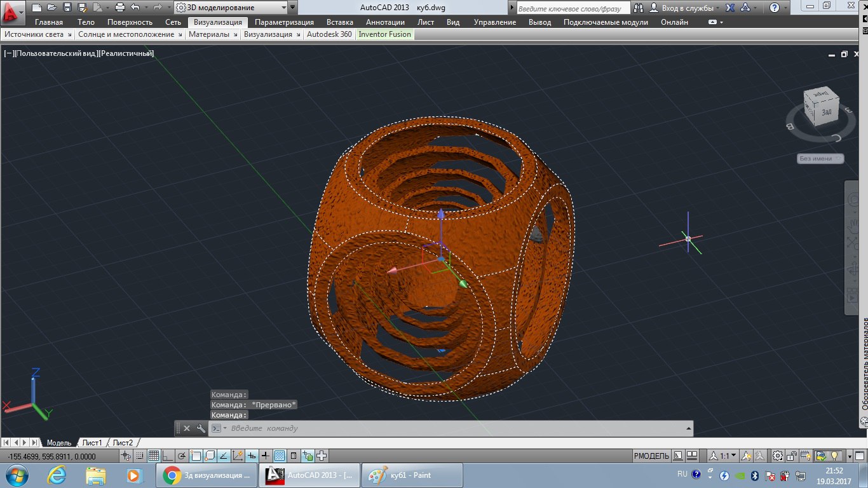The width and height of the screenshot is (868, 488).
Task: Click the Workspace Switching gear icon
Action: (777, 456)
